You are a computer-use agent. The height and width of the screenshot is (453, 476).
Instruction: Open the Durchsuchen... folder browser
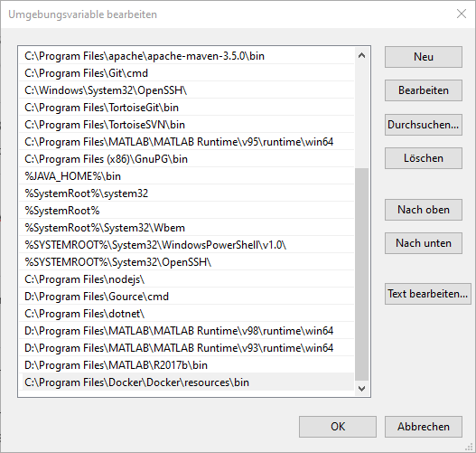click(424, 125)
